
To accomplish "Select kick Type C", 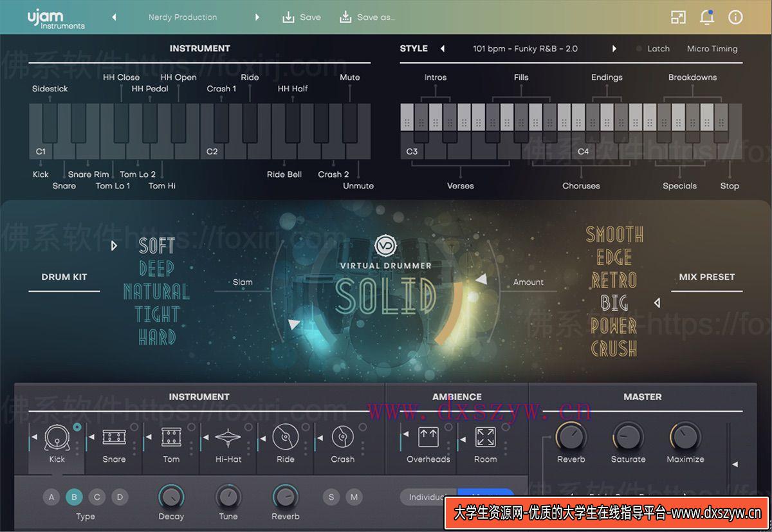I will point(97,497).
